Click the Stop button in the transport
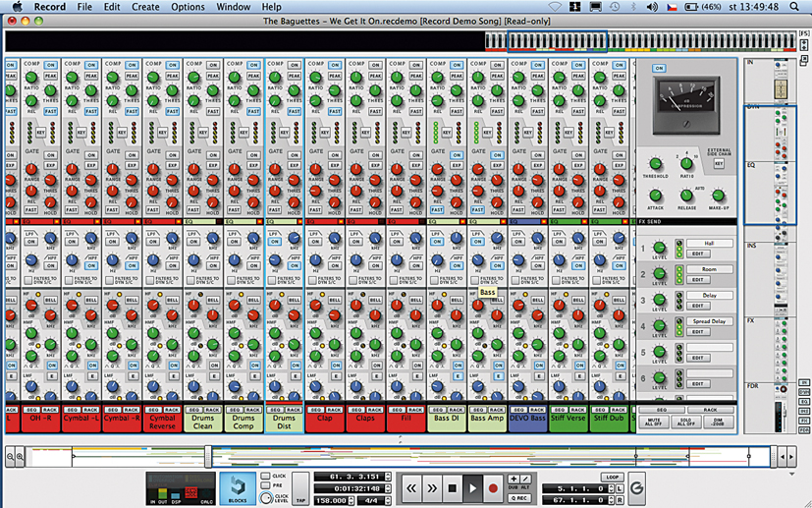This screenshot has width=812, height=508. (452, 487)
